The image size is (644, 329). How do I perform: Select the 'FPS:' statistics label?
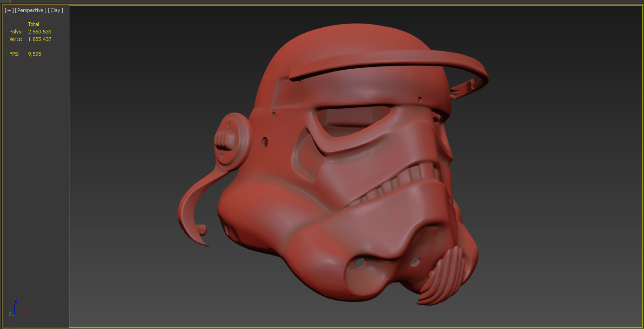tap(14, 54)
